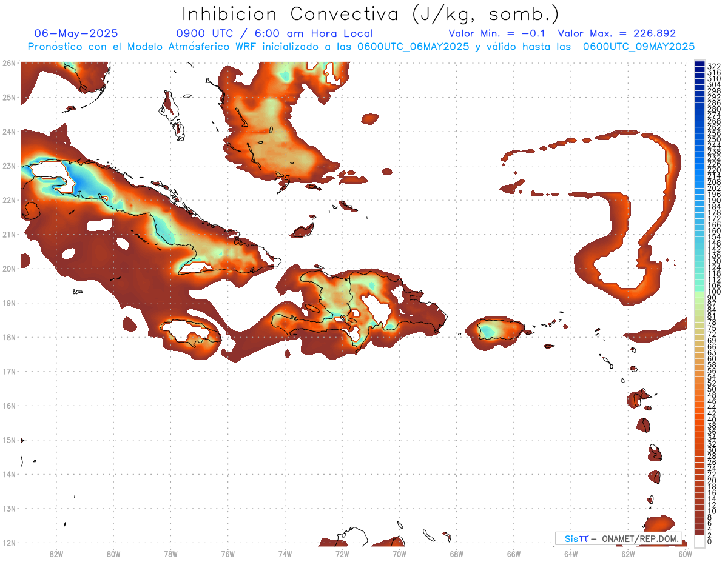Click the '68W' longitude label
The image size is (728, 562).
click(x=457, y=554)
